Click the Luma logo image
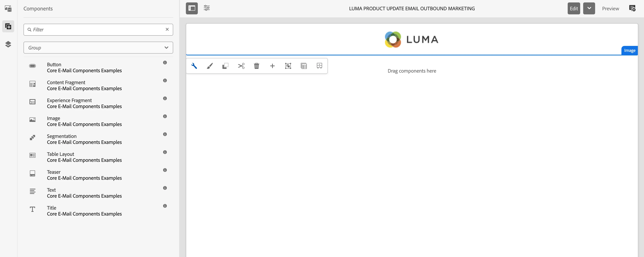The height and width of the screenshot is (257, 644). click(411, 39)
